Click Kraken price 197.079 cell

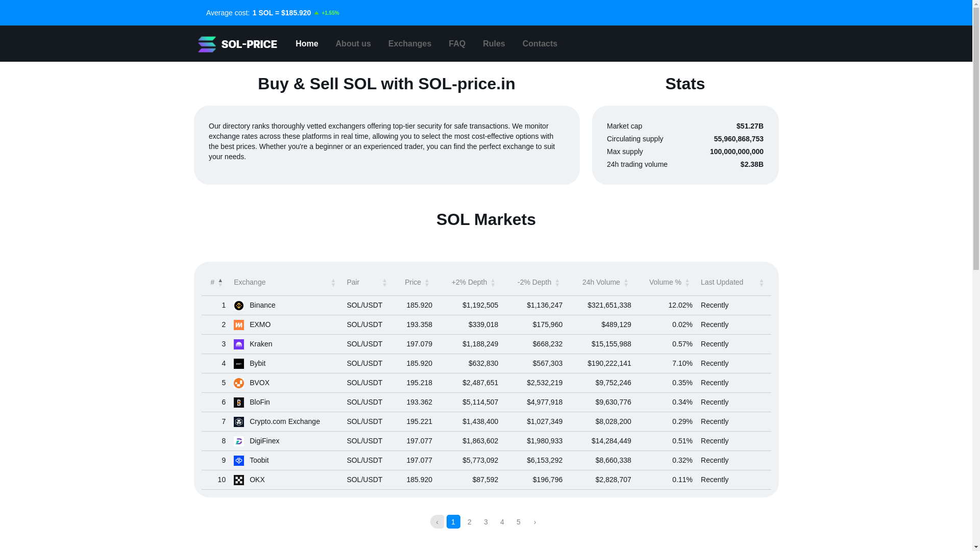point(419,344)
